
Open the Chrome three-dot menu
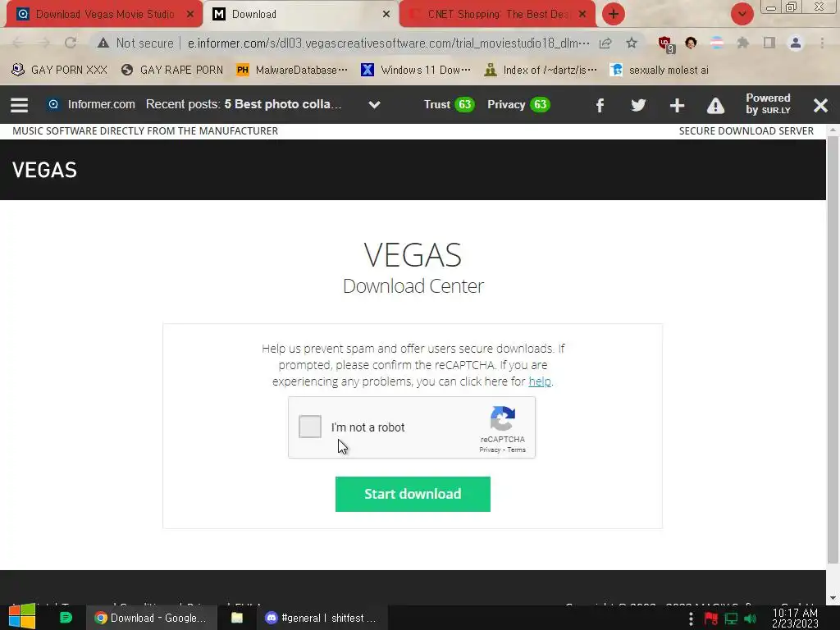(x=822, y=43)
